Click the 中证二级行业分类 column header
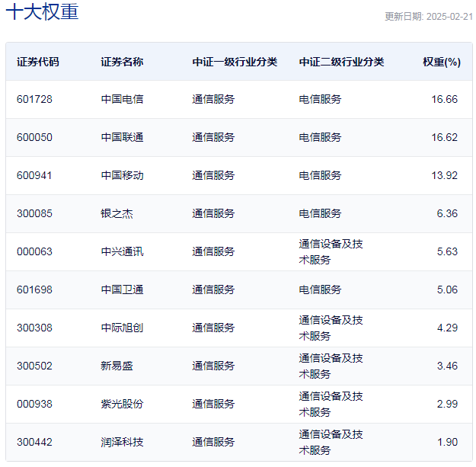 point(341,62)
